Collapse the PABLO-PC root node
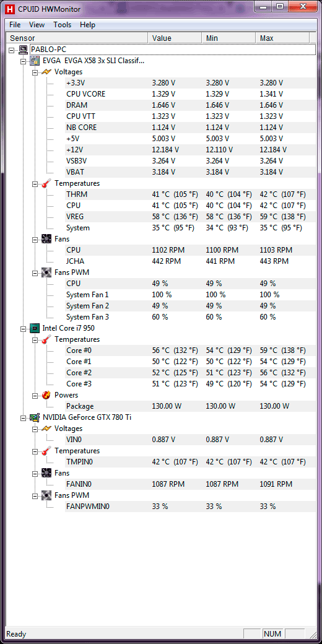The width and height of the screenshot is (322, 644). [12, 50]
